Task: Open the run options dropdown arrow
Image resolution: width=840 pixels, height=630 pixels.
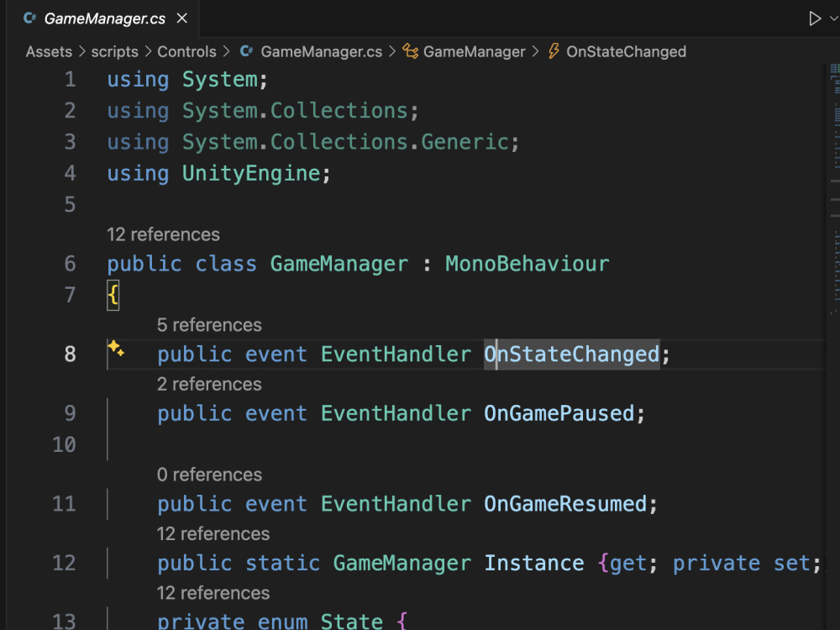Action: (833, 18)
